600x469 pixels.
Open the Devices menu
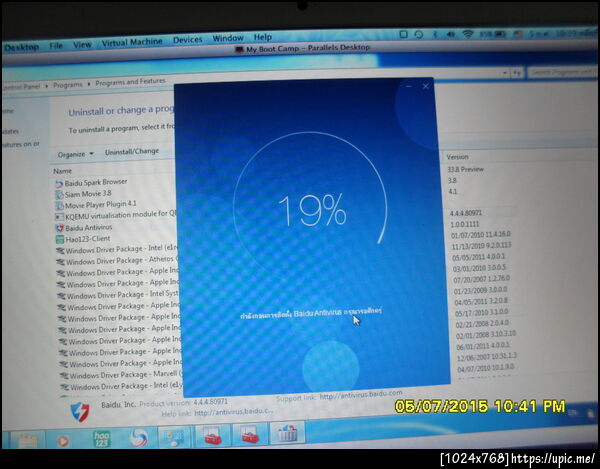point(188,40)
